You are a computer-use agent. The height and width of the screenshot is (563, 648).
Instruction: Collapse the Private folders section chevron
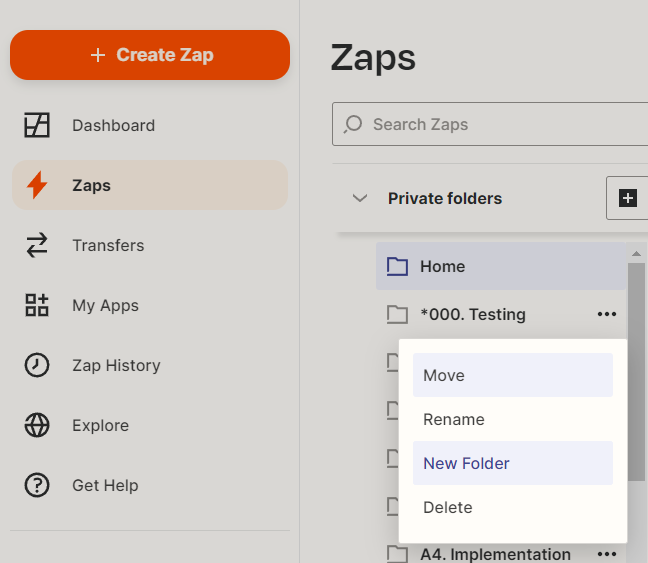[x=360, y=198]
